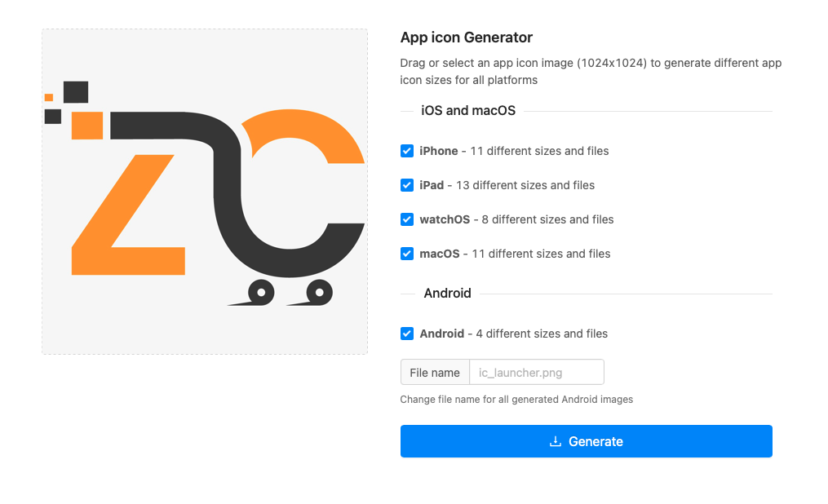Click the File name label addon

point(435,373)
